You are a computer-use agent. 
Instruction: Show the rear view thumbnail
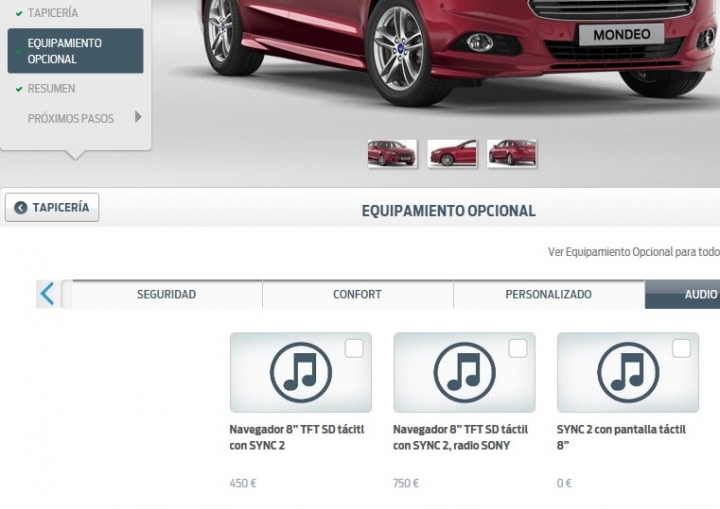(x=512, y=153)
